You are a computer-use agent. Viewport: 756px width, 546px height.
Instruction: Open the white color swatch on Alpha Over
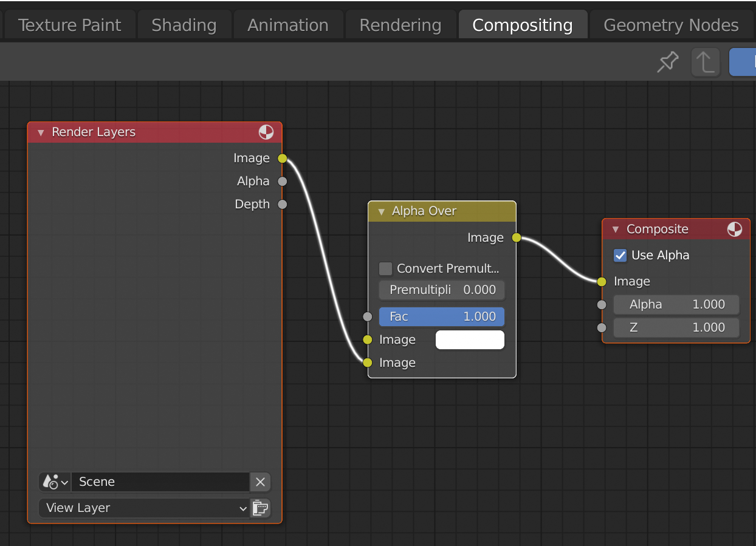tap(469, 340)
